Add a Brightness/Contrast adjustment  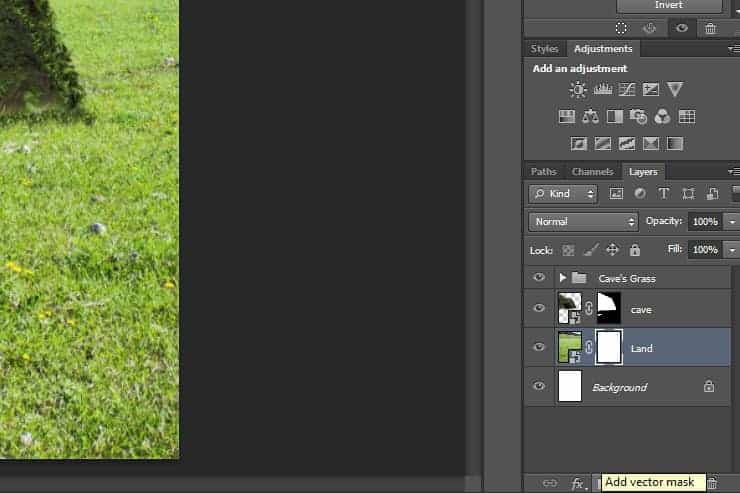tap(578, 89)
